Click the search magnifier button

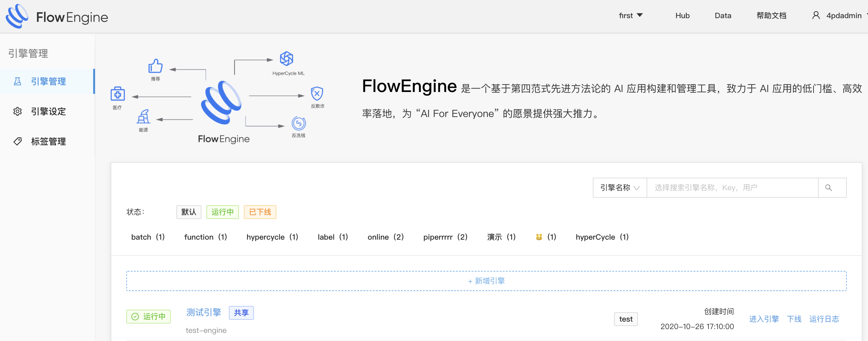pyautogui.click(x=832, y=187)
